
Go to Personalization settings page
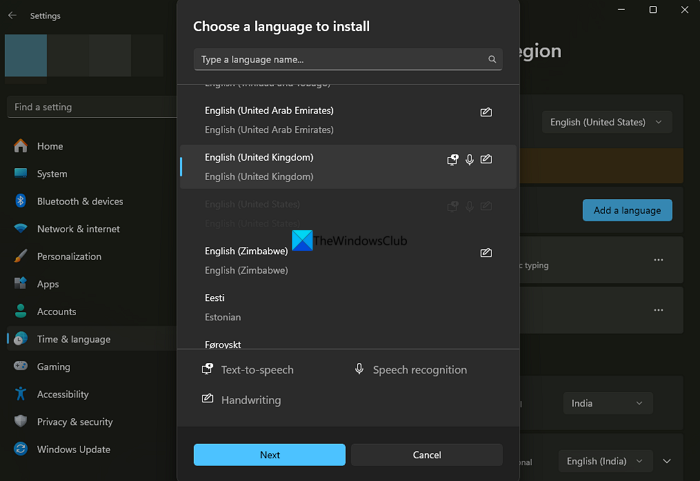pos(68,256)
